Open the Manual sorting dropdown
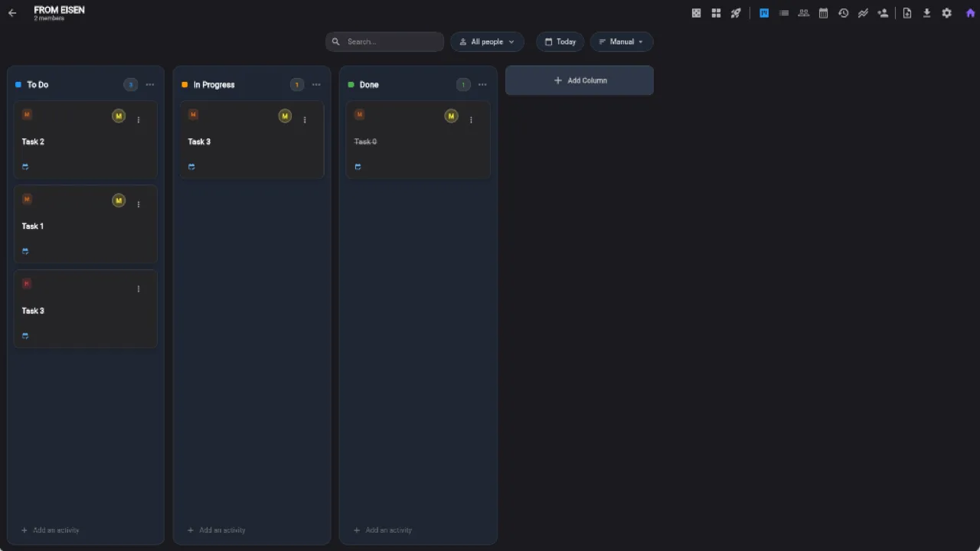Image resolution: width=980 pixels, height=551 pixels. pyautogui.click(x=622, y=41)
